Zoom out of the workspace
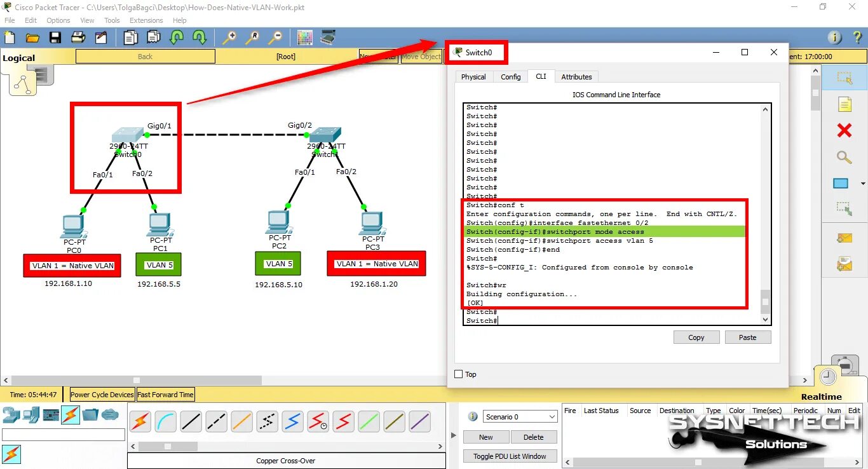 (275, 37)
